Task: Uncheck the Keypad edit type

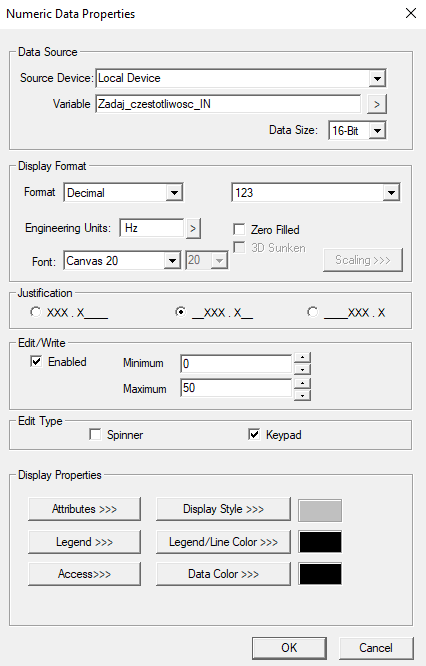Action: click(254, 435)
